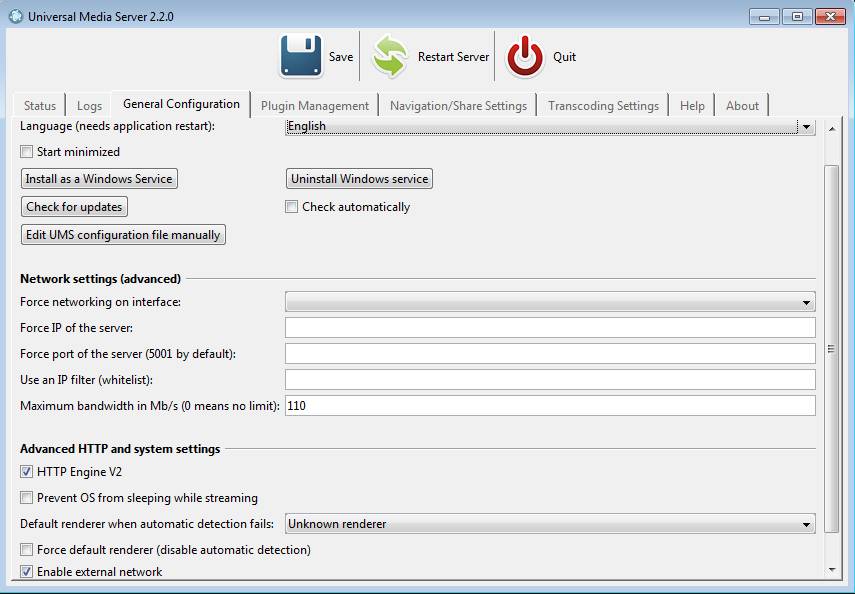Screen dimensions: 855x594
Task: Enable Check automatically for updates
Action: point(292,207)
